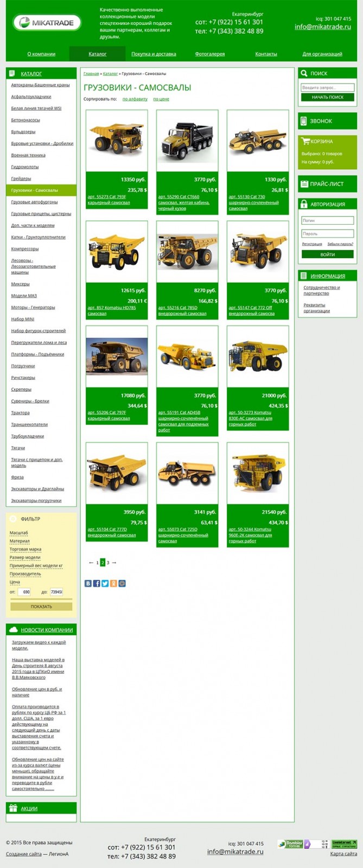
Task: Expand the Масштаб filter
Action: click(18, 533)
